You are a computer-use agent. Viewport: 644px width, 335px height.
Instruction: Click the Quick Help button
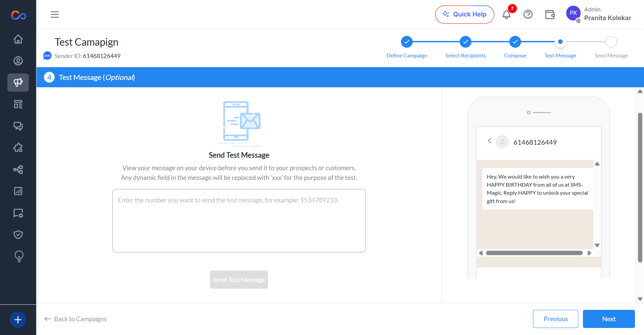pos(465,14)
